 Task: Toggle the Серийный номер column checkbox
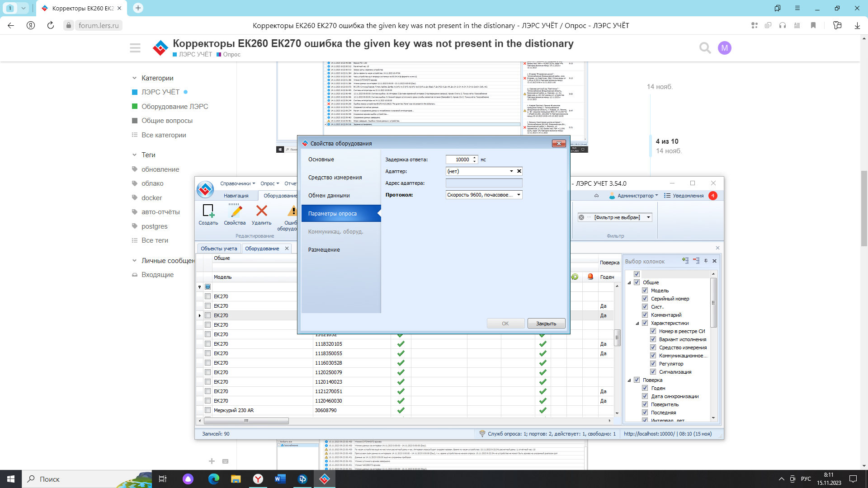coord(645,299)
